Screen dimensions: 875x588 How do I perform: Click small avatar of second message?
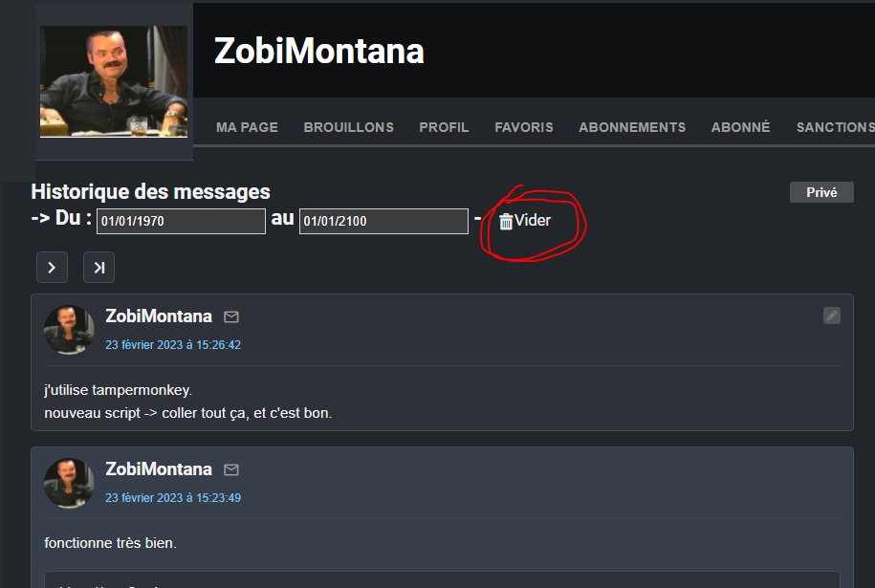pos(69,483)
